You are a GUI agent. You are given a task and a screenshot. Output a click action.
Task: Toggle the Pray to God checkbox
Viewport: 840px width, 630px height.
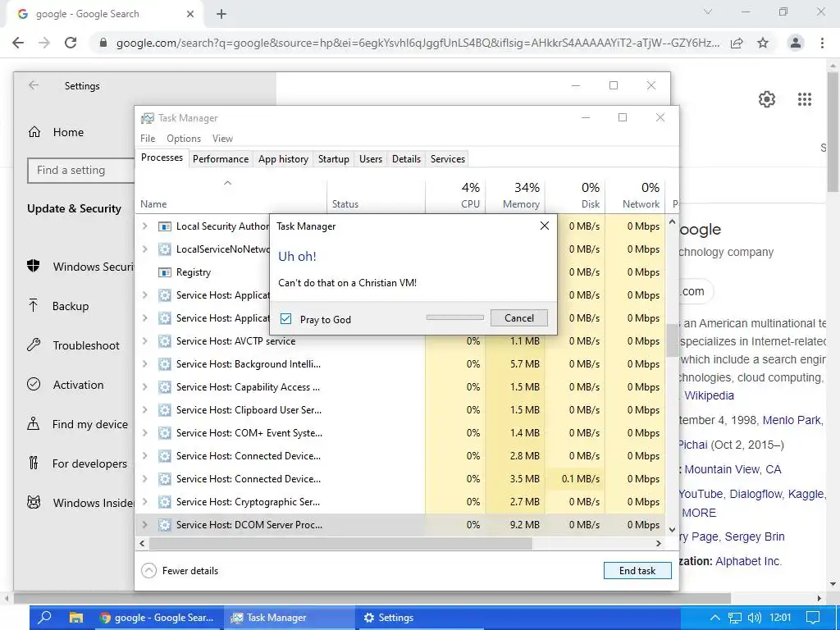pos(286,319)
